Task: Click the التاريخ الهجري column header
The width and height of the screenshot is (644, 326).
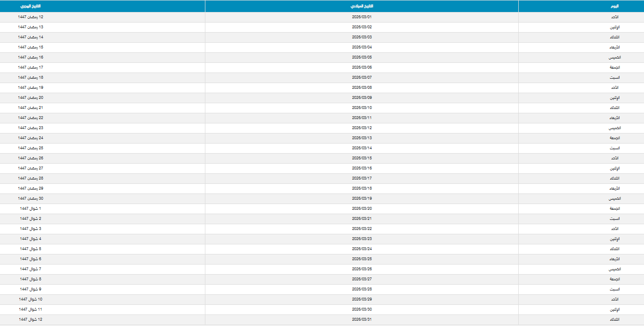Action: [x=31, y=6]
